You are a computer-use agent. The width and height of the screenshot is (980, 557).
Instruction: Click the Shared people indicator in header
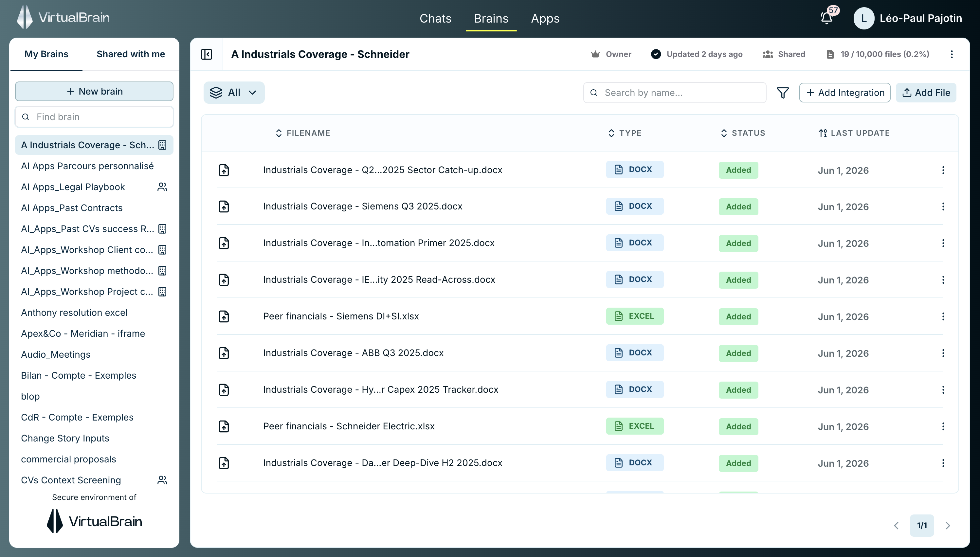(784, 54)
